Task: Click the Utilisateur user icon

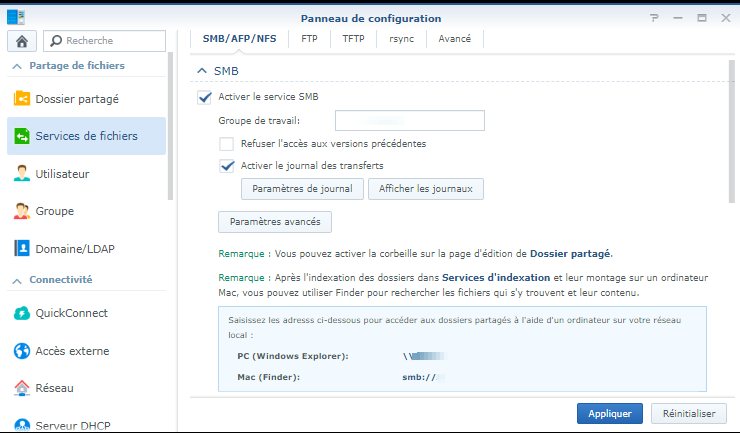Action: click(x=21, y=174)
